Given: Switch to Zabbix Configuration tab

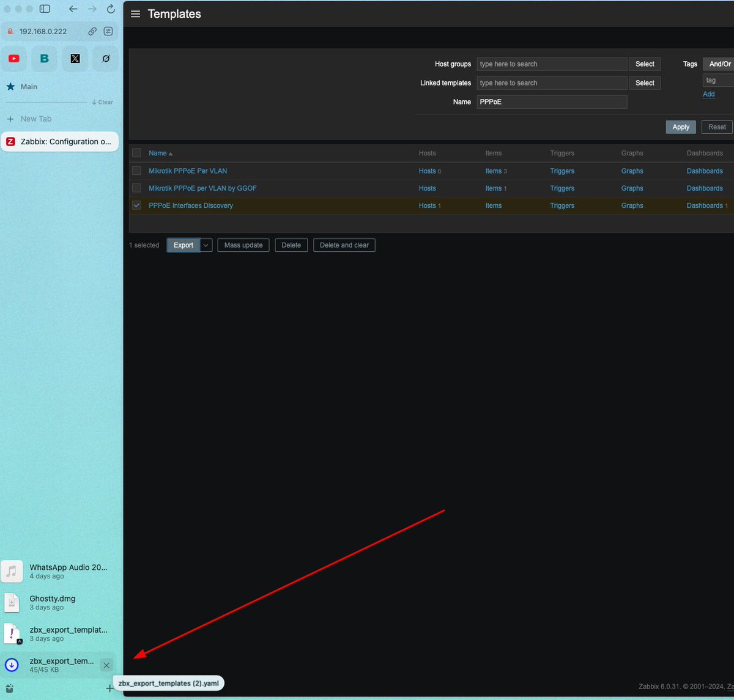Looking at the screenshot, I should pos(59,141).
